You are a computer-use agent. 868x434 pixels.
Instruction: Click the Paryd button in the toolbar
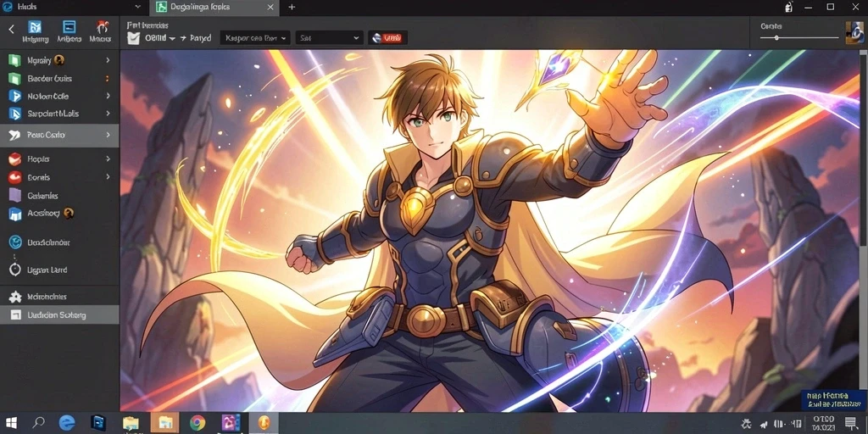(196, 38)
